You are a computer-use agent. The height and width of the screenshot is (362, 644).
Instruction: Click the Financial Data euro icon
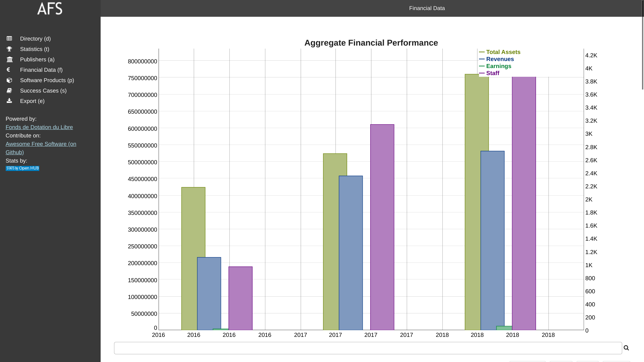(8, 70)
